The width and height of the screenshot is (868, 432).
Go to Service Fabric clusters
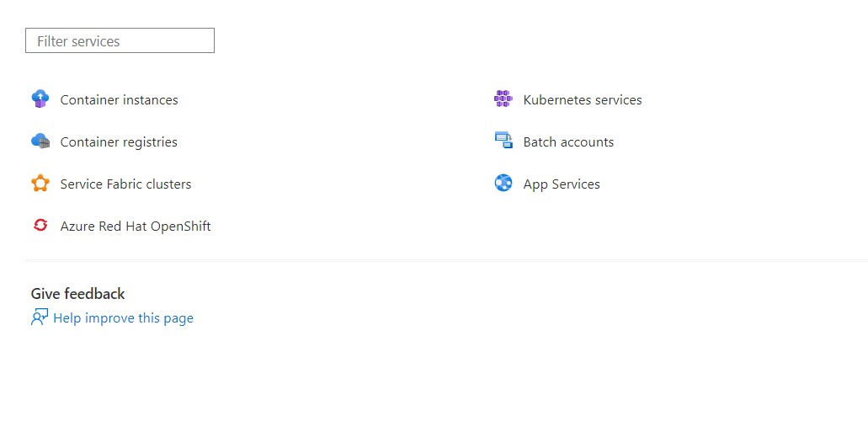point(125,184)
